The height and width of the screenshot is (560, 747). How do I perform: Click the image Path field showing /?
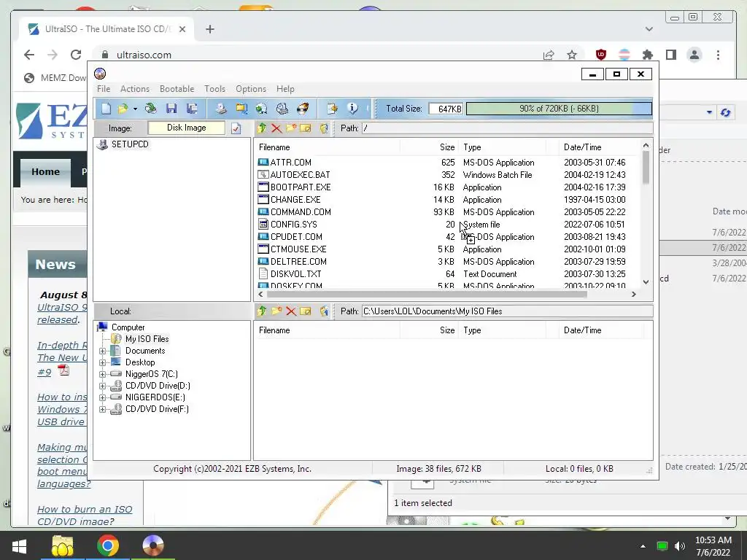point(507,128)
